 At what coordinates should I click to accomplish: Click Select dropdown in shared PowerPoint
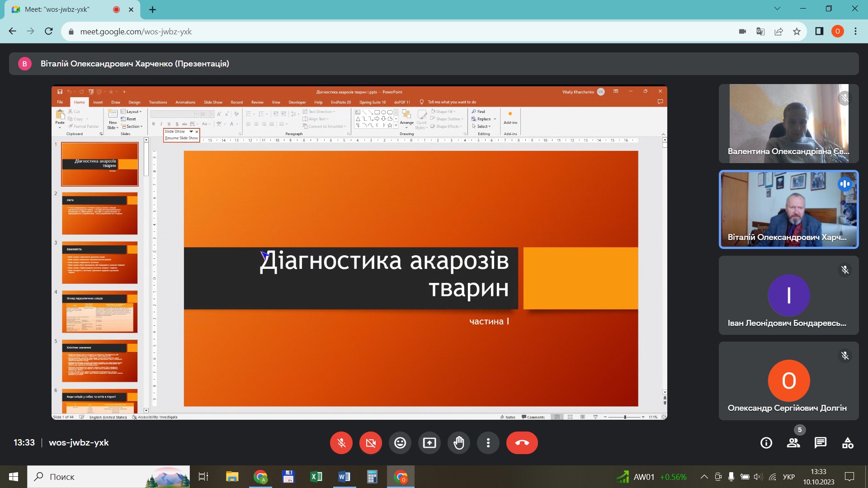[481, 127]
